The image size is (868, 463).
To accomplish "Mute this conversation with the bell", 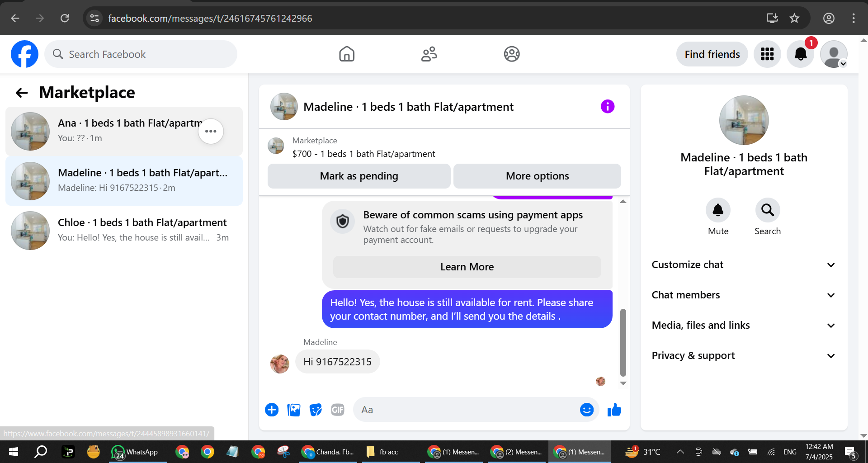I will (718, 210).
